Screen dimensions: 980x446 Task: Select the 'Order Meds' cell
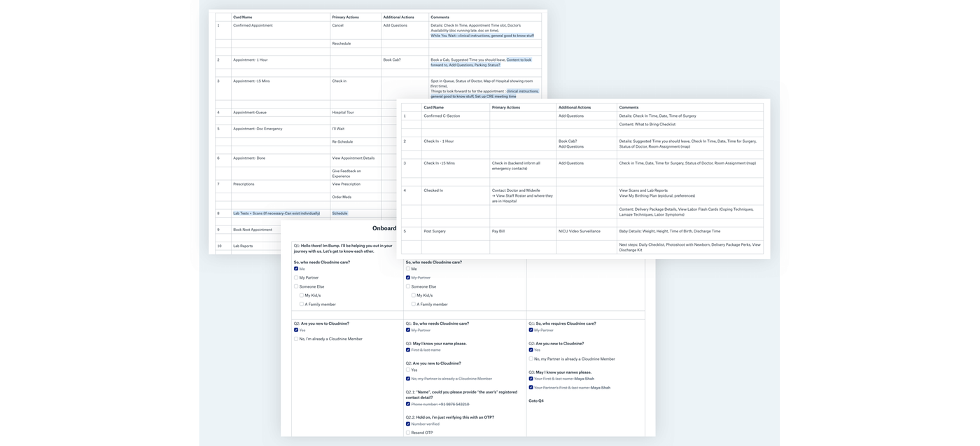[x=342, y=197]
